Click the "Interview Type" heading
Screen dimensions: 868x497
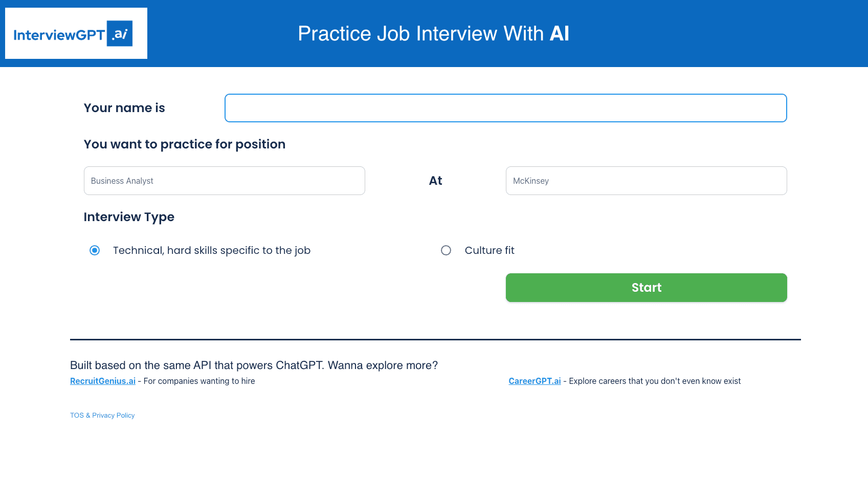coord(129,217)
